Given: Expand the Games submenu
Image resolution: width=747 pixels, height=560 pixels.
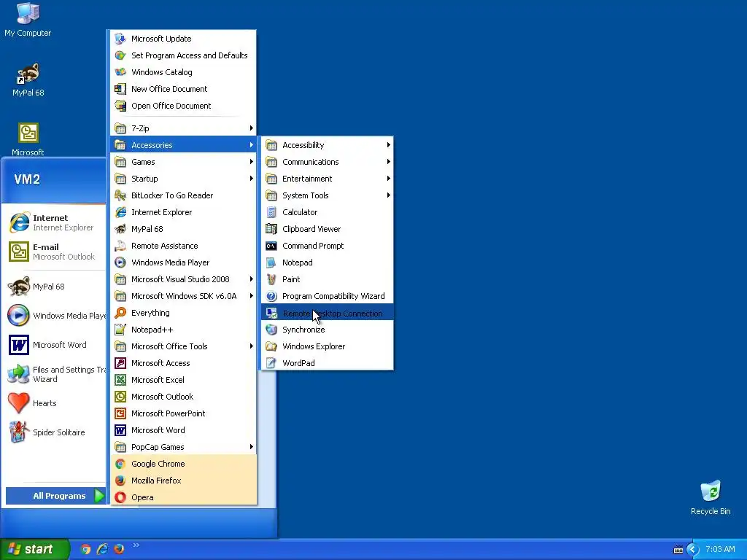Looking at the screenshot, I should pos(183,162).
